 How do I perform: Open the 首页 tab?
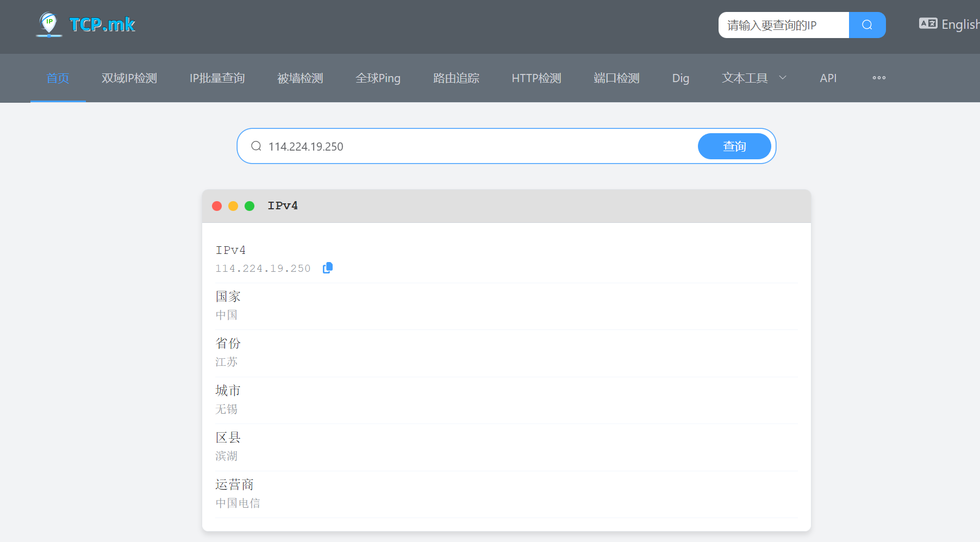point(58,78)
